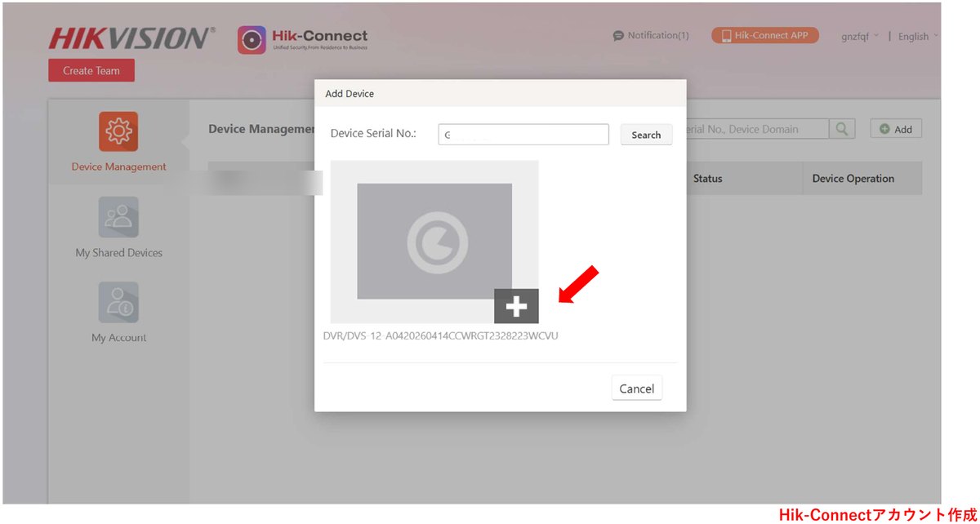The image size is (980, 524).
Task: Cancel the Add Device dialog
Action: 636,389
